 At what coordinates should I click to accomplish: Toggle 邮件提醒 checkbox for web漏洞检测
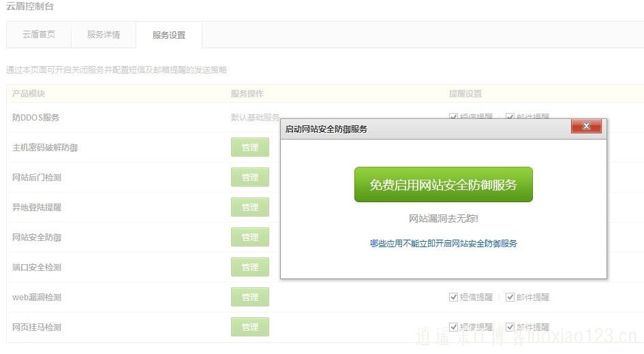pyautogui.click(x=510, y=297)
